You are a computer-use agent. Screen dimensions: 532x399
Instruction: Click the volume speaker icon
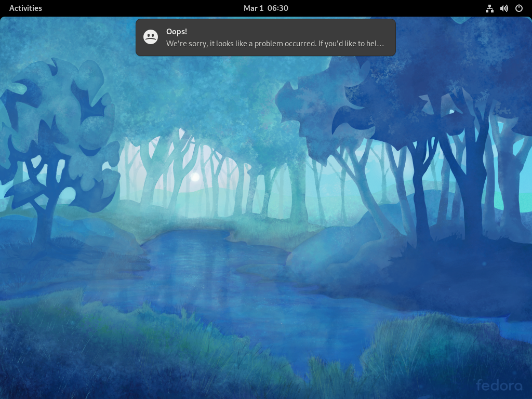(504, 8)
